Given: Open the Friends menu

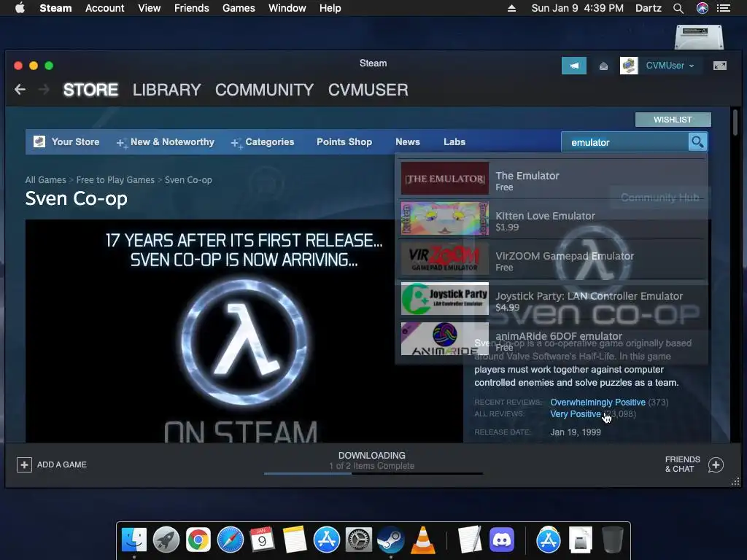Looking at the screenshot, I should [x=192, y=8].
